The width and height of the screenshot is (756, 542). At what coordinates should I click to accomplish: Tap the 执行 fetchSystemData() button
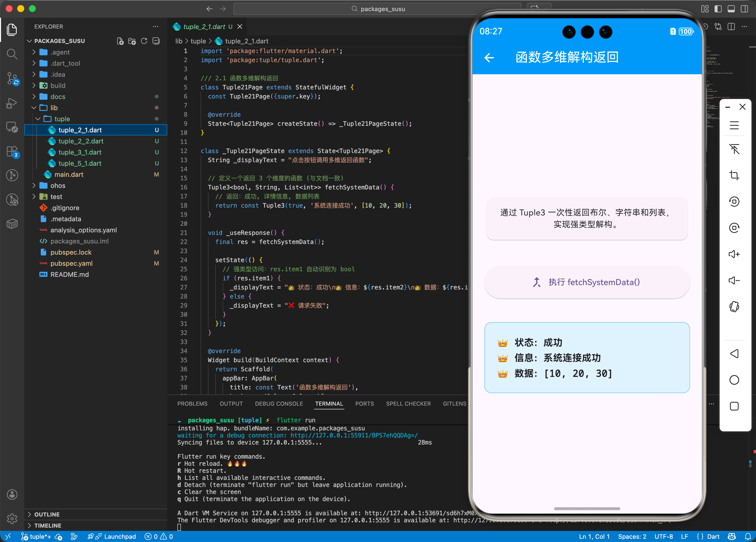pos(587,282)
